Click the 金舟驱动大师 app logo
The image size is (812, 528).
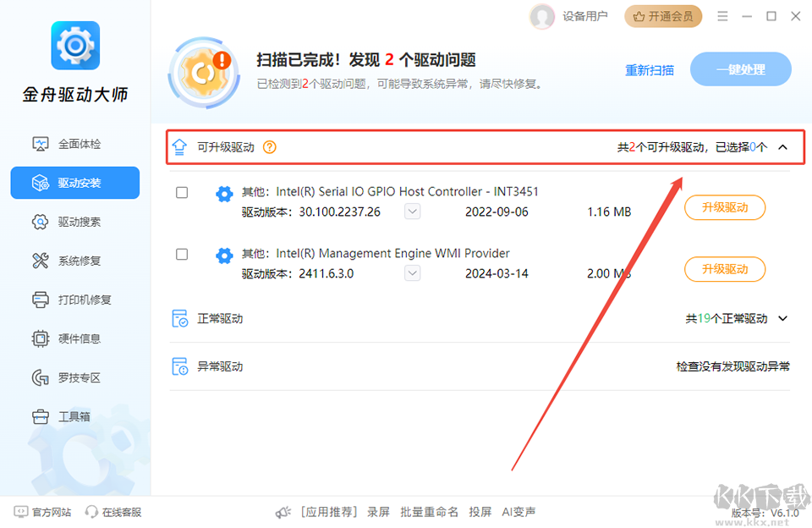coord(75,45)
